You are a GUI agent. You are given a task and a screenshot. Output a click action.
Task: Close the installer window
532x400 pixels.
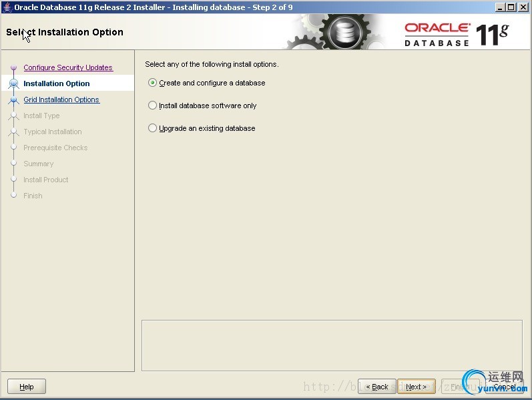point(523,7)
